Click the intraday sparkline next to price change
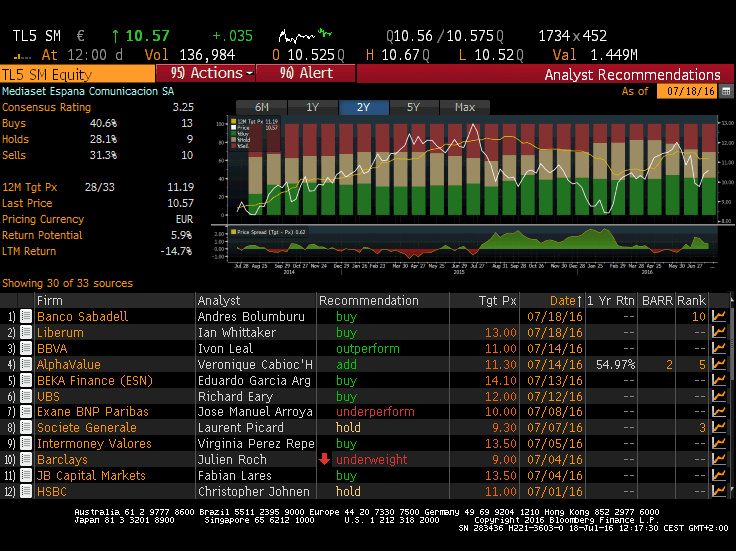 point(306,35)
